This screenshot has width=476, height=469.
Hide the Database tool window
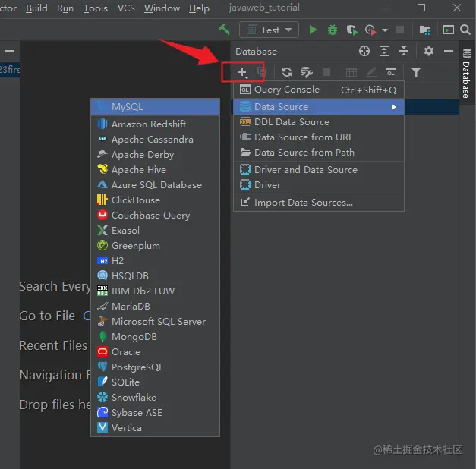449,51
